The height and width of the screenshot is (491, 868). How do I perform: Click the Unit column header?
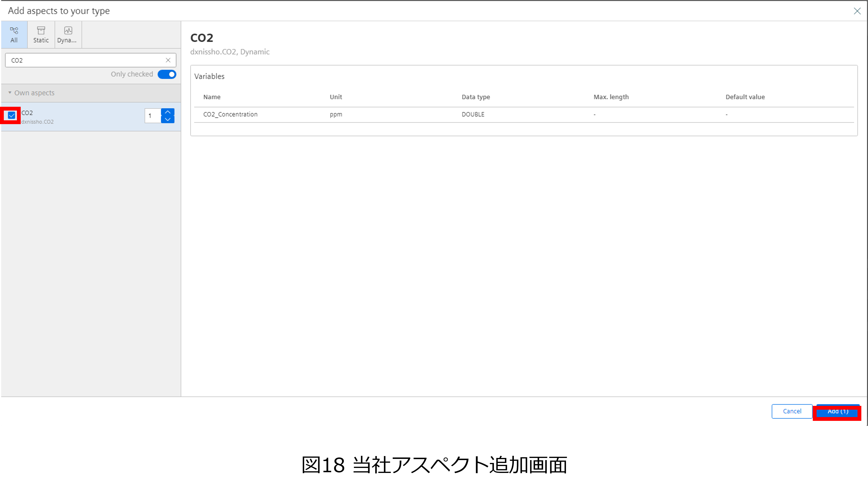(335, 97)
